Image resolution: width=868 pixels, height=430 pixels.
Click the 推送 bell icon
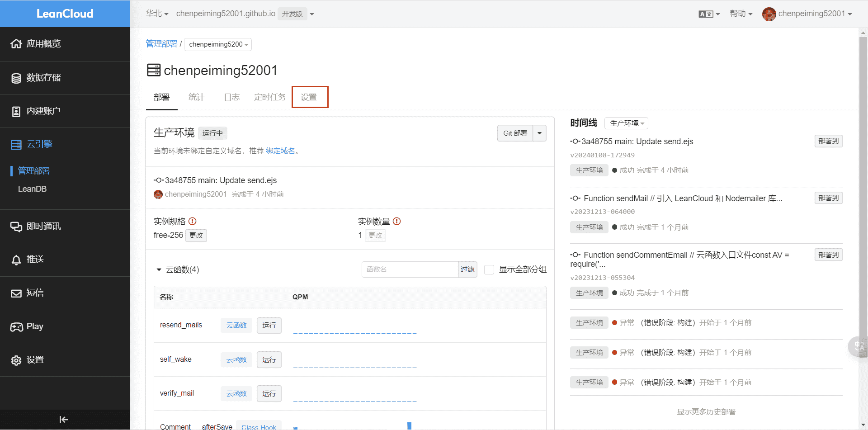(16, 260)
